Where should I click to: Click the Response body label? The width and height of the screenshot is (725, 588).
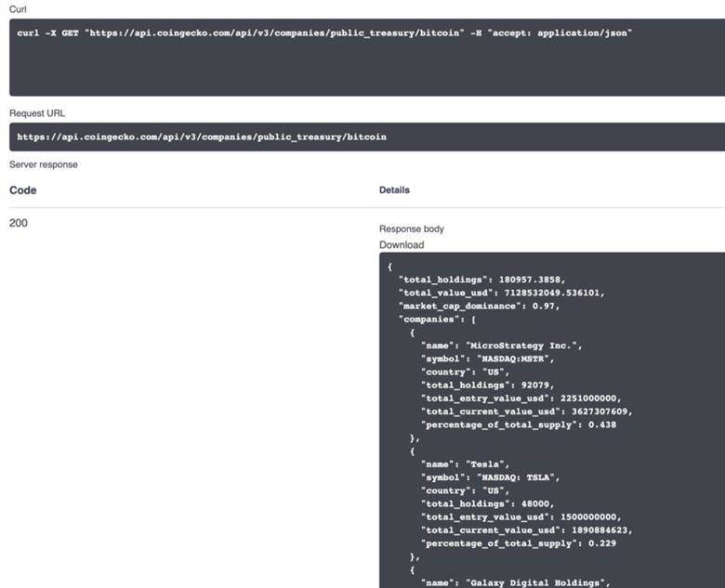(412, 229)
